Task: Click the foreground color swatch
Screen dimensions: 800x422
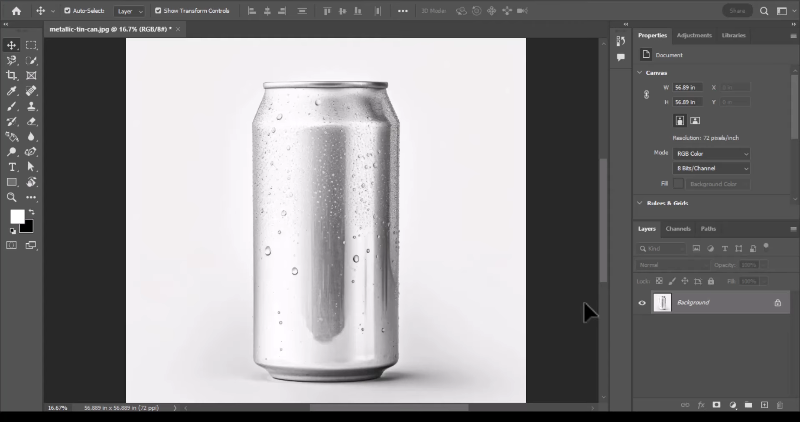Action: [x=17, y=216]
